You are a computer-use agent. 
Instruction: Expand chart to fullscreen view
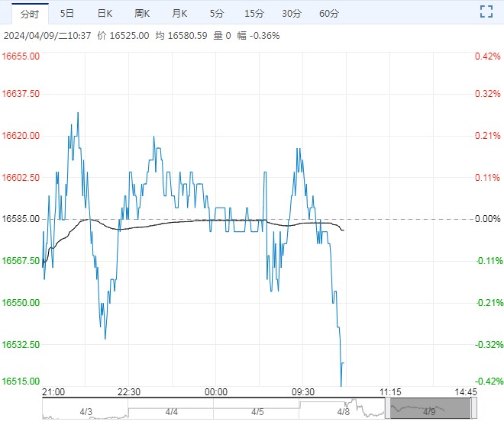point(486,11)
